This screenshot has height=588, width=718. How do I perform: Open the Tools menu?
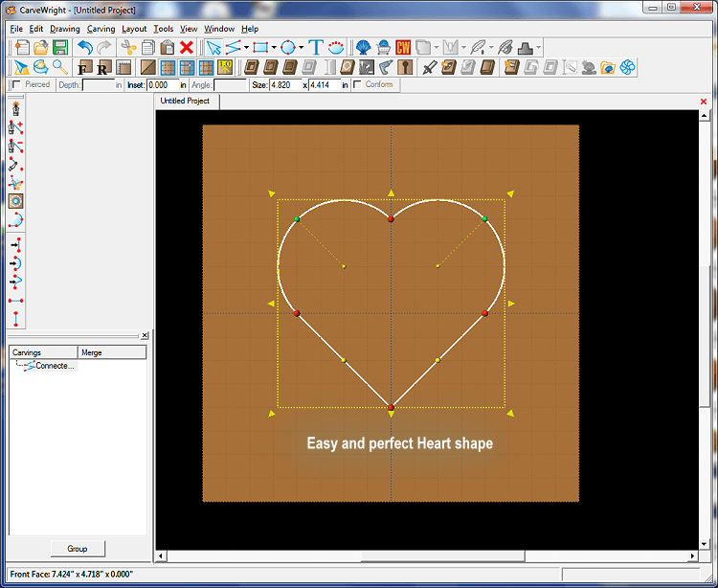click(163, 29)
